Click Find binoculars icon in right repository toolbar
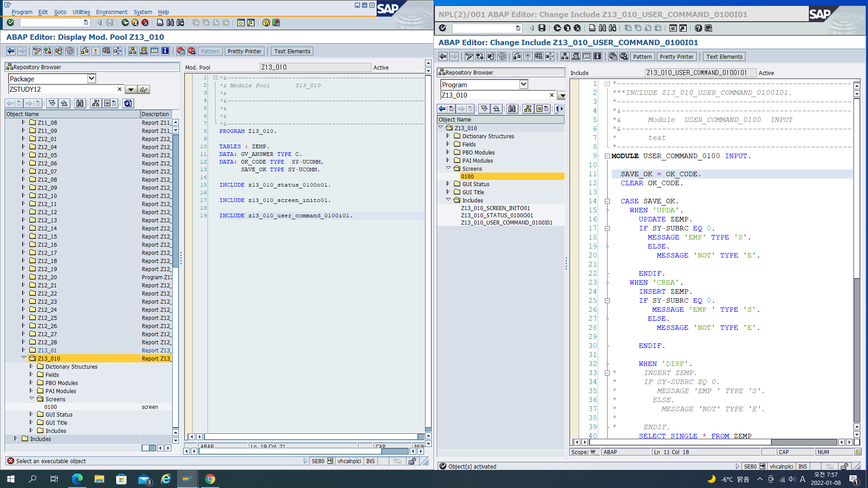 [512, 108]
